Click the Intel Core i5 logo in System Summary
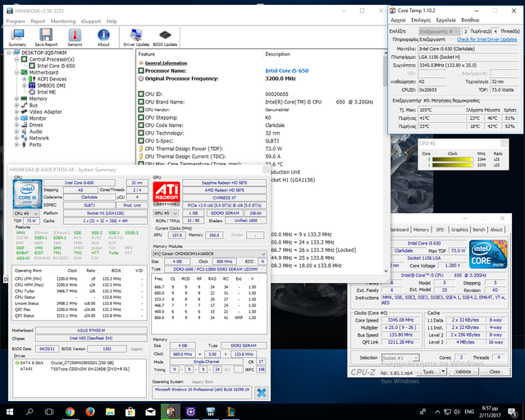Viewport: 525px width, 420px height. pyautogui.click(x=27, y=194)
